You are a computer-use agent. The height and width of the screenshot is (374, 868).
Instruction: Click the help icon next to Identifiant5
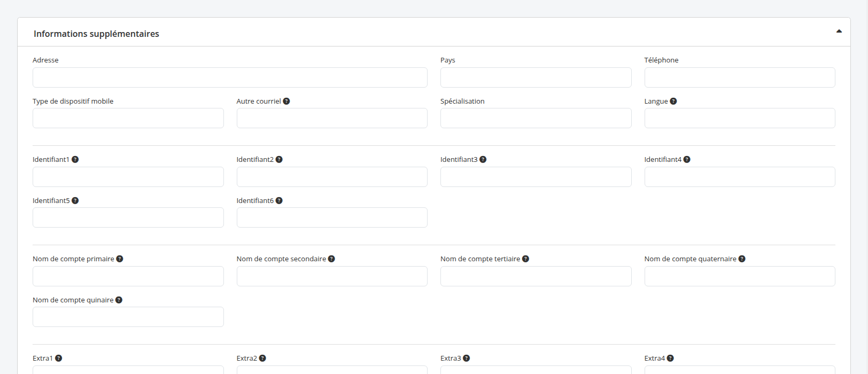[75, 200]
